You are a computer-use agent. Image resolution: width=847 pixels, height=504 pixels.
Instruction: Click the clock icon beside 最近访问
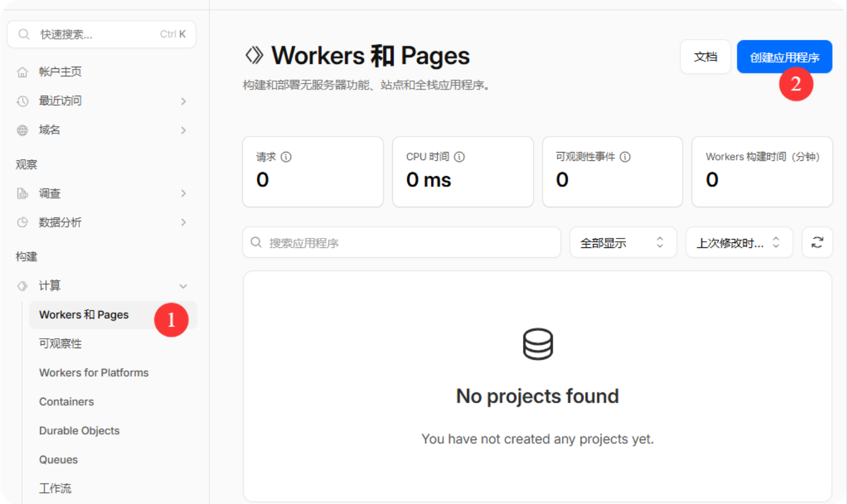pos(22,101)
